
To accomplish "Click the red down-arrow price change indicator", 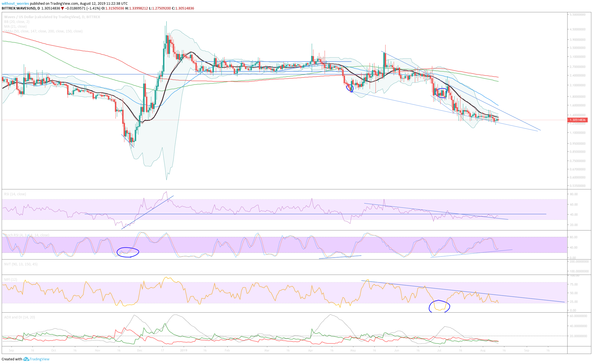I will 63,8.
